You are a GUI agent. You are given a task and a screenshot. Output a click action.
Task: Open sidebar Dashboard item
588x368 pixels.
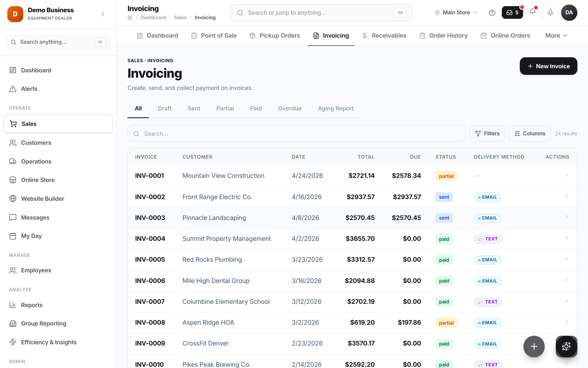(58, 70)
